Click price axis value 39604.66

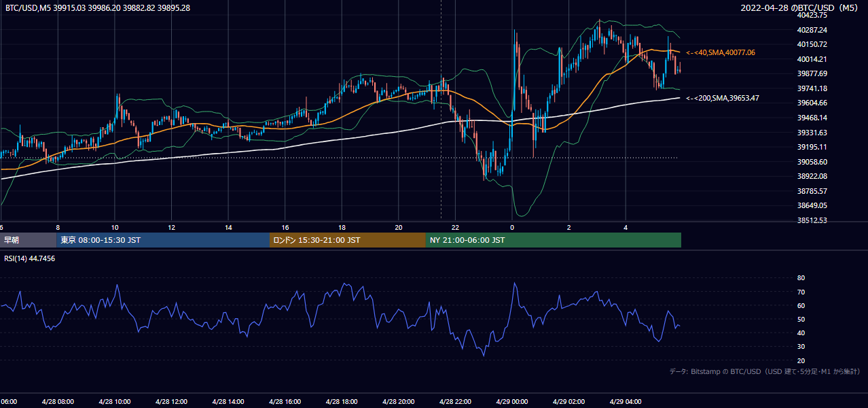coord(812,103)
